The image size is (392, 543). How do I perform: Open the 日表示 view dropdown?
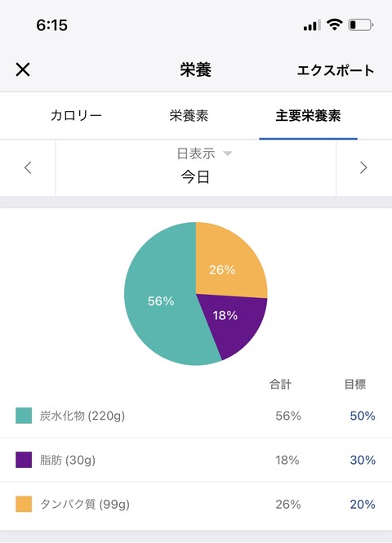tap(204, 154)
